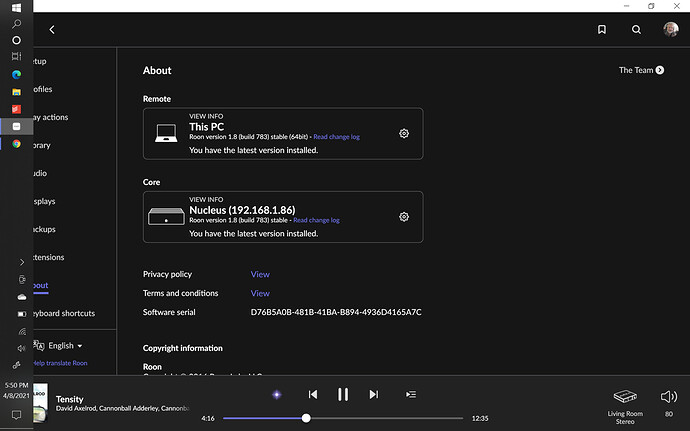Read change log for This PC

[336, 137]
